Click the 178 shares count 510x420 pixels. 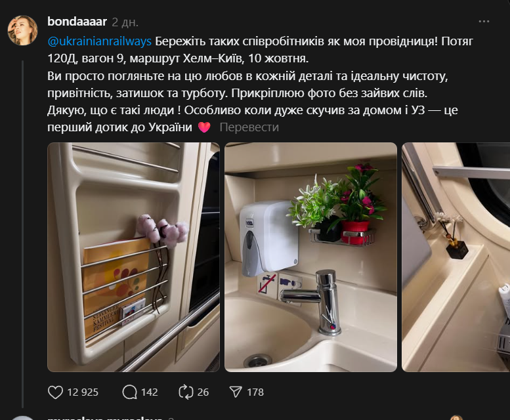[255, 392]
